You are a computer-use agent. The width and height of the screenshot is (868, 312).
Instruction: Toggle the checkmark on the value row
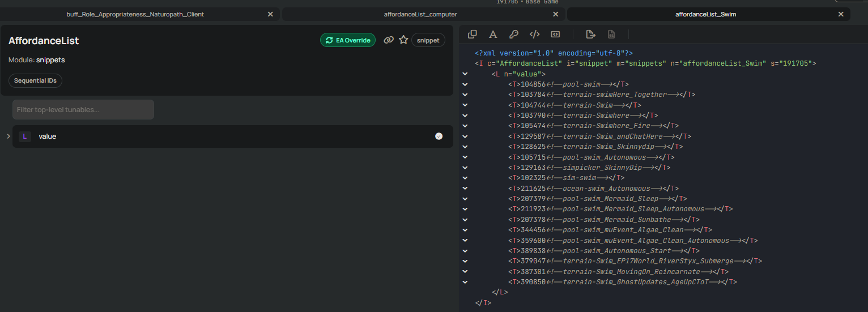tap(439, 136)
